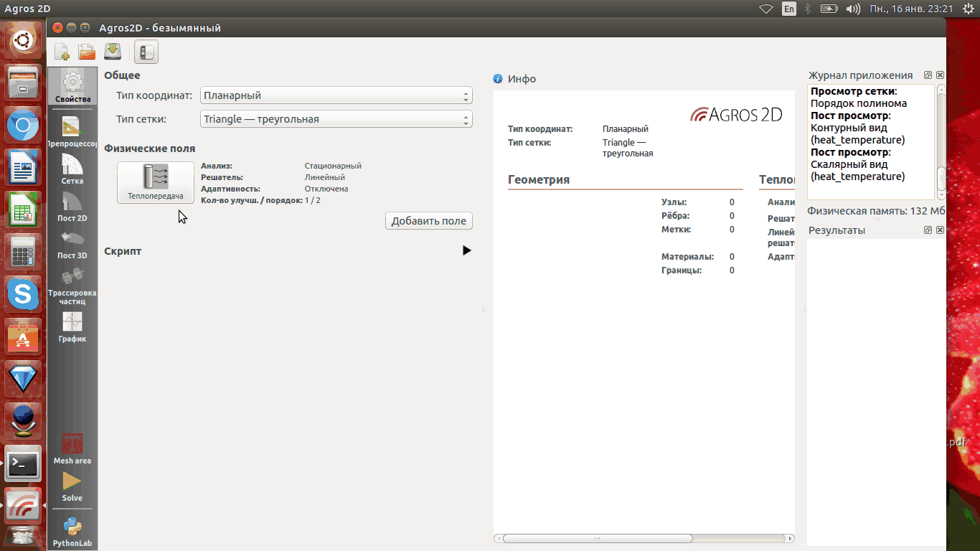Viewport: 980px width, 551px height.
Task: Open the Препроцессор view
Action: [72, 132]
